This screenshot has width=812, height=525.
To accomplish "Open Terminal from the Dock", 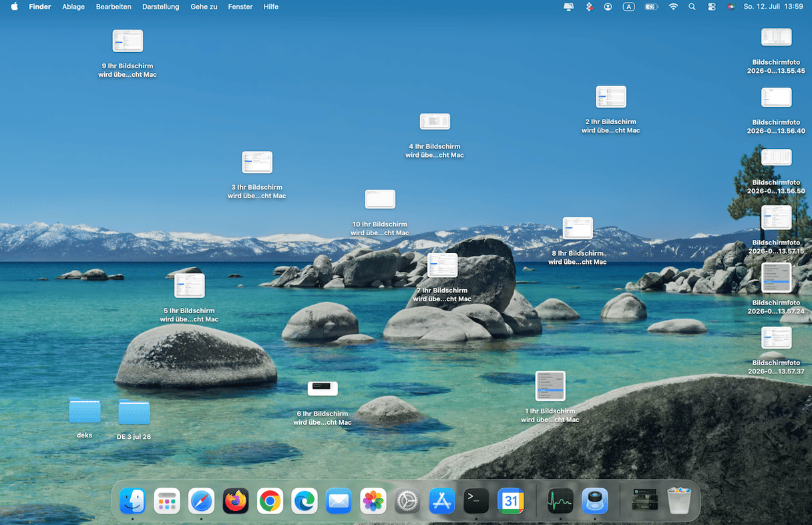I will 476,501.
